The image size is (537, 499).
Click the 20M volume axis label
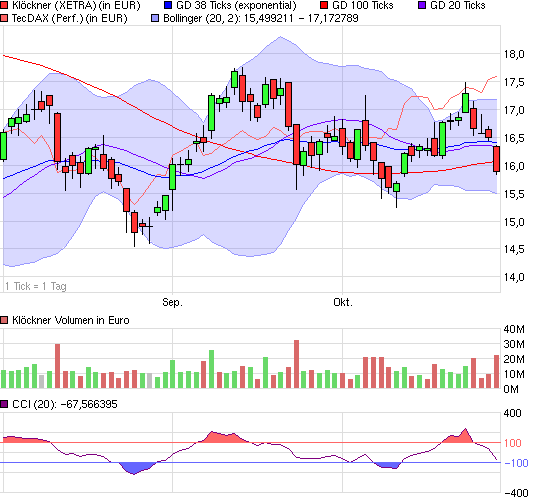pos(514,359)
